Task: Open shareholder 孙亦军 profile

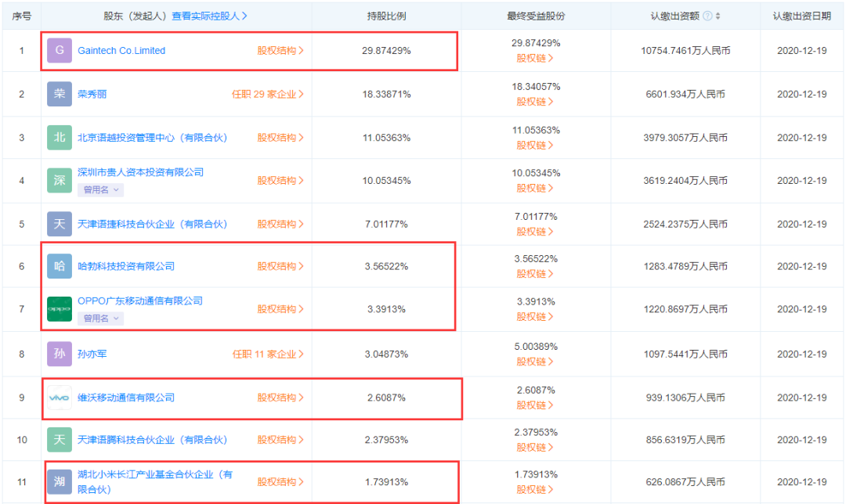Action: pyautogui.click(x=92, y=355)
